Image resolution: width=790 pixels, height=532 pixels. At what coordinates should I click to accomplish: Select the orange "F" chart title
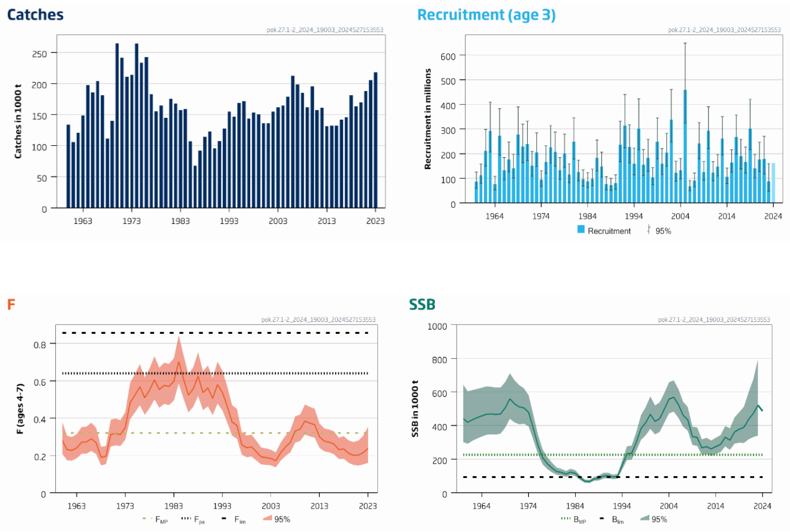(11, 305)
